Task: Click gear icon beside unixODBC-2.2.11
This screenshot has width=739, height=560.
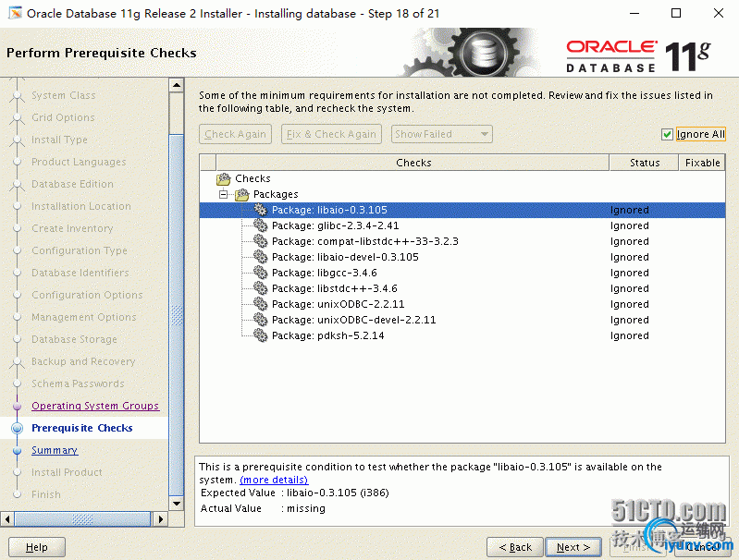Action: pos(260,304)
